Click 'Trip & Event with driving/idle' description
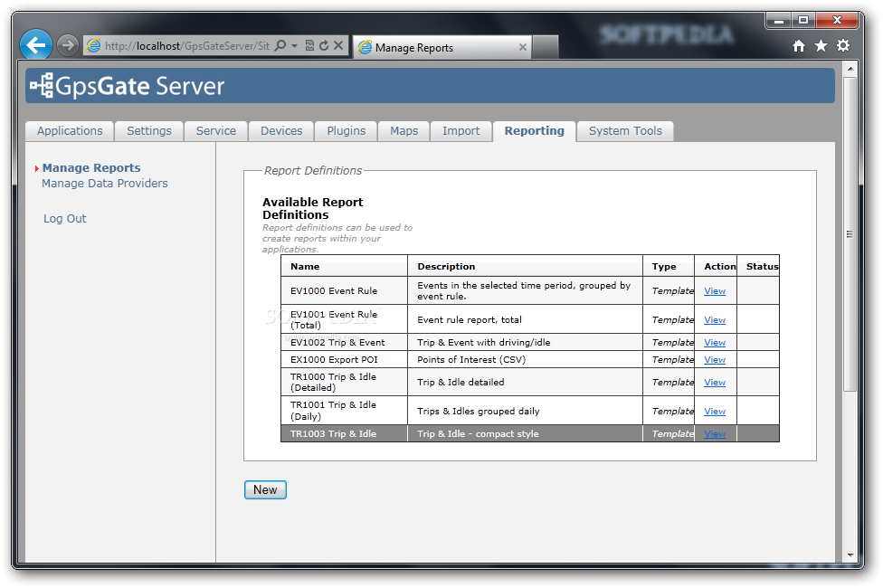883x588 pixels. pyautogui.click(x=525, y=343)
